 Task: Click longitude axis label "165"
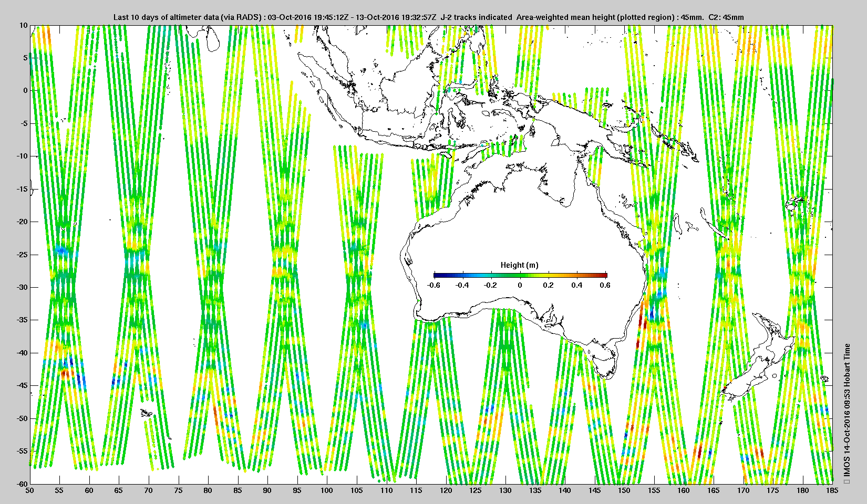(714, 490)
